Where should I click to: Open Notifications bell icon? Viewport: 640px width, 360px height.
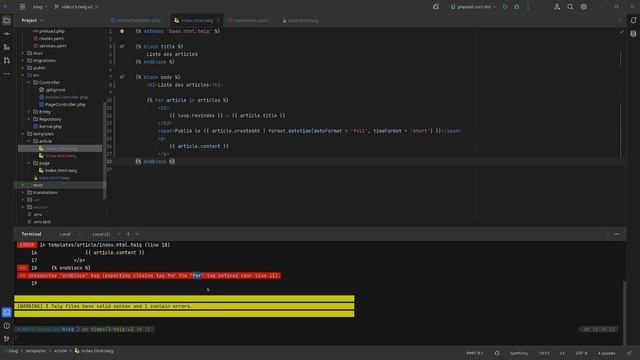pyautogui.click(x=633, y=20)
